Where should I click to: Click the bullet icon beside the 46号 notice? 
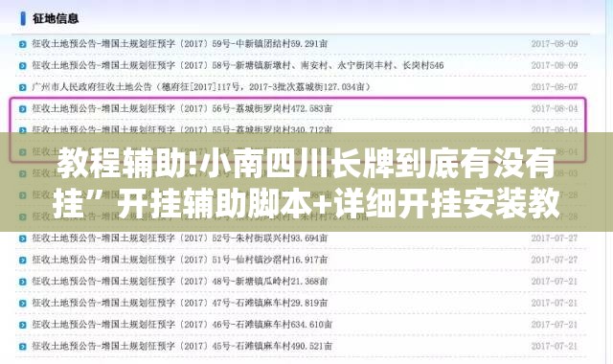point(23,325)
